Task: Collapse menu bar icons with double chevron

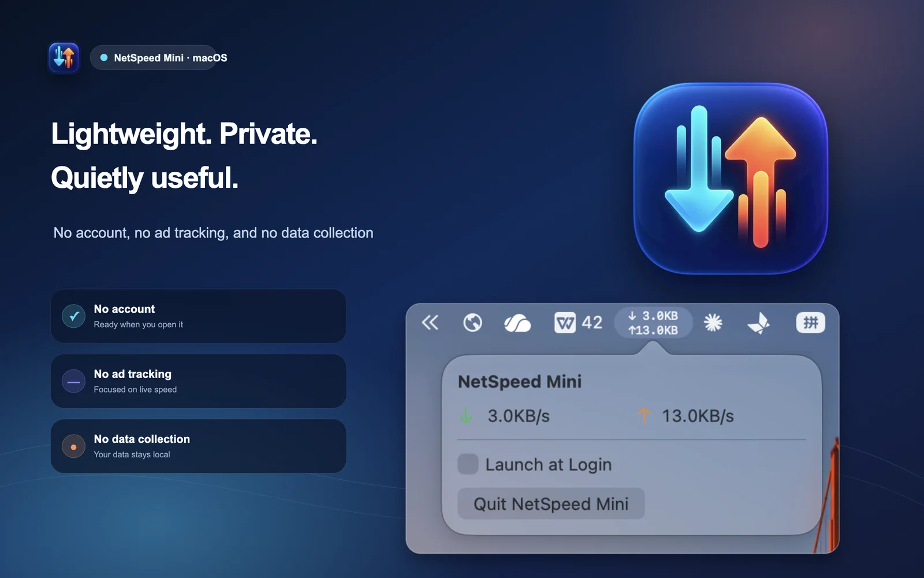Action: tap(430, 323)
